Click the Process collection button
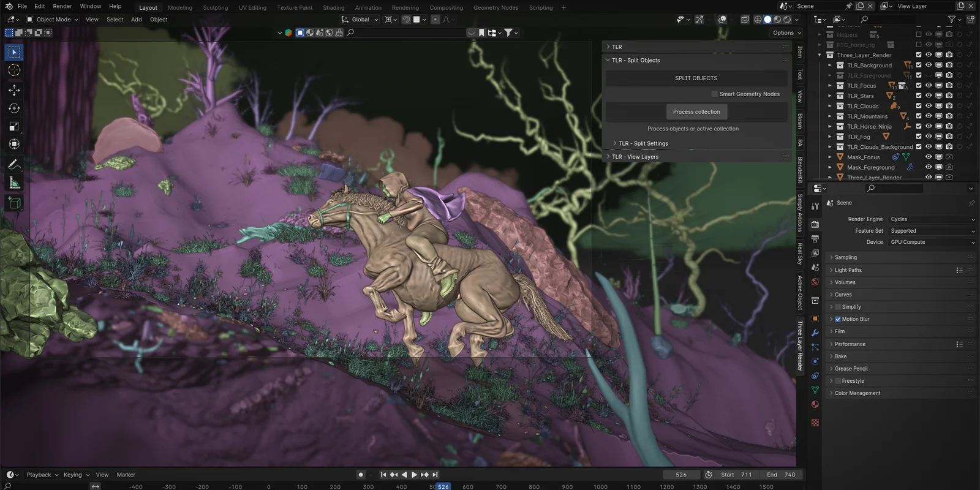Viewport: 980px width, 490px height. coord(696,112)
